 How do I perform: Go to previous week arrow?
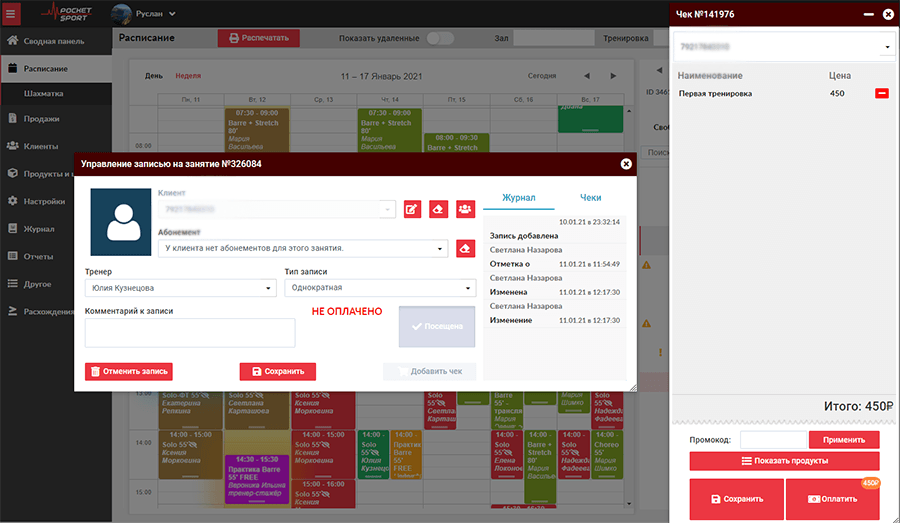pos(587,76)
